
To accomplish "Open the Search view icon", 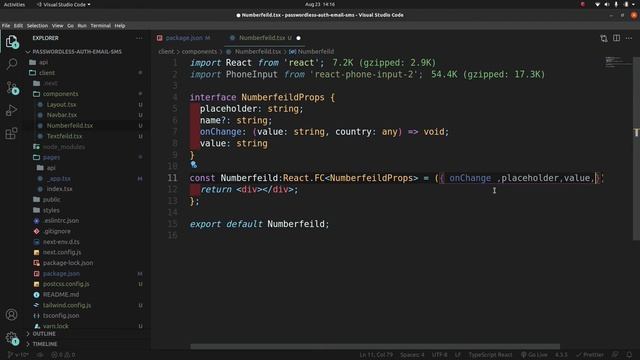I will click(x=12, y=64).
